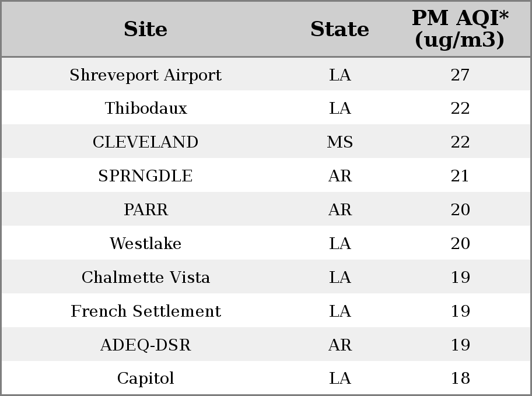The width and height of the screenshot is (532, 396).
Task: Click the PM AQI column header
Action: click(460, 29)
